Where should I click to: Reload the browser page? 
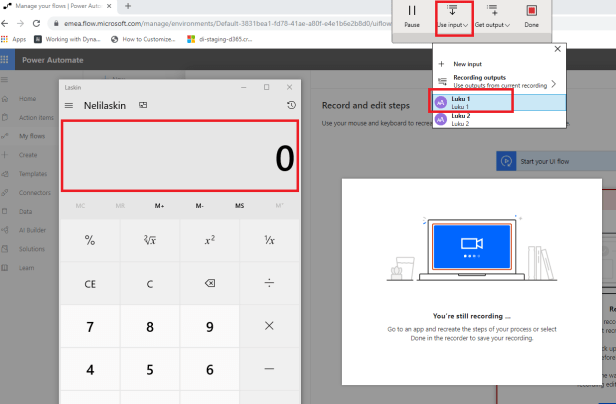tap(37, 23)
